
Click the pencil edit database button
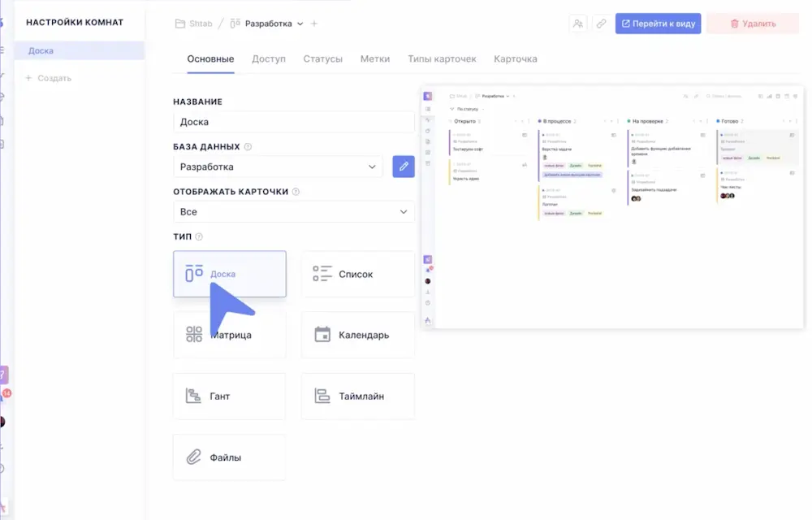404,167
